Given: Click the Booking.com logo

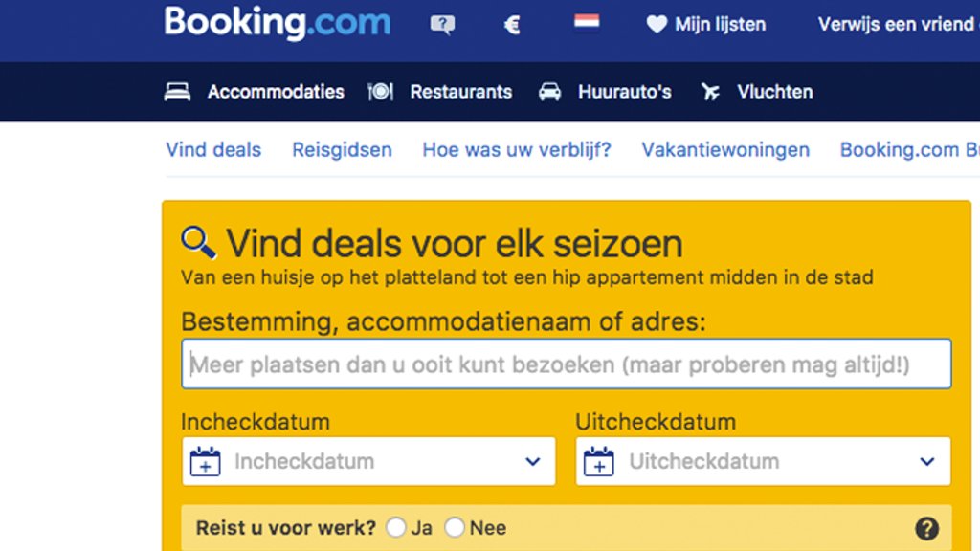Looking at the screenshot, I should tap(278, 23).
